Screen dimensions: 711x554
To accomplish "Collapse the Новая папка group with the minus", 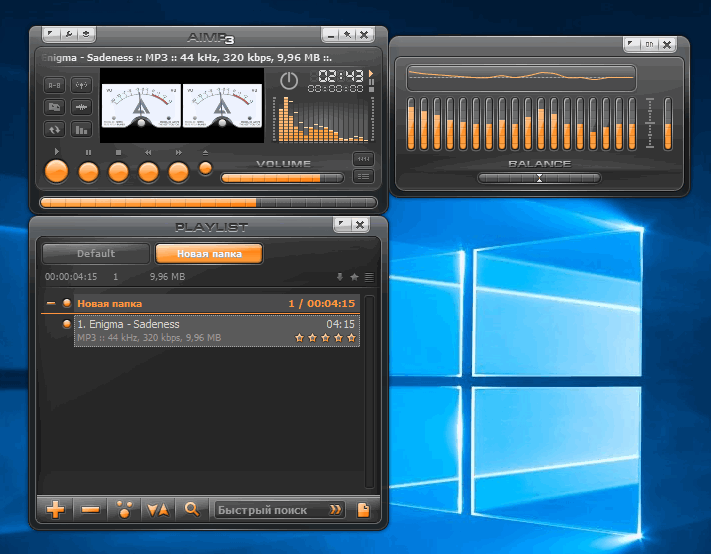I will [x=50, y=303].
